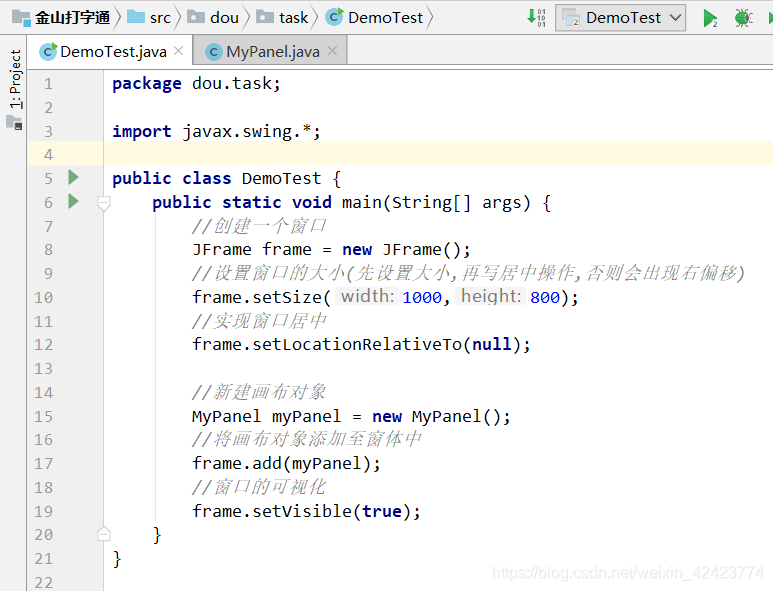Viewport: 773px width, 591px height.
Task: Open the src folder breadcrumb
Action: tap(149, 18)
